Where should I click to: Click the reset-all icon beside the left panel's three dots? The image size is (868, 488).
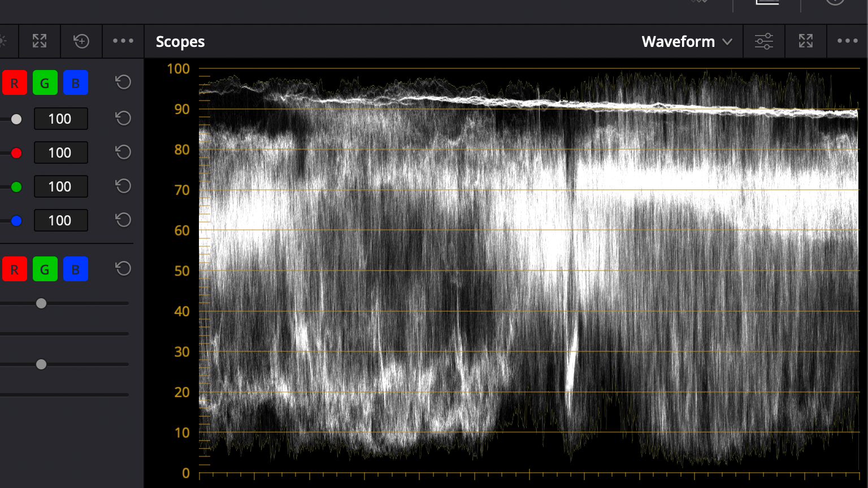[81, 41]
